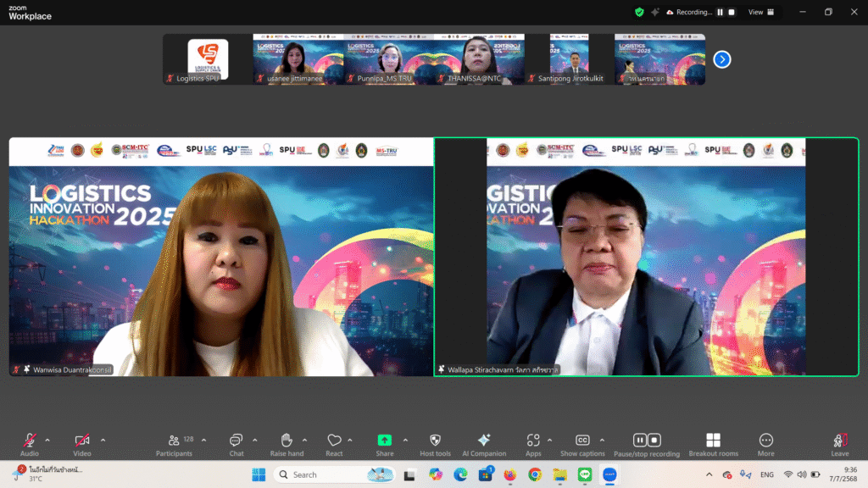The height and width of the screenshot is (488, 868).
Task: Open Host tools shield
Action: click(x=435, y=445)
